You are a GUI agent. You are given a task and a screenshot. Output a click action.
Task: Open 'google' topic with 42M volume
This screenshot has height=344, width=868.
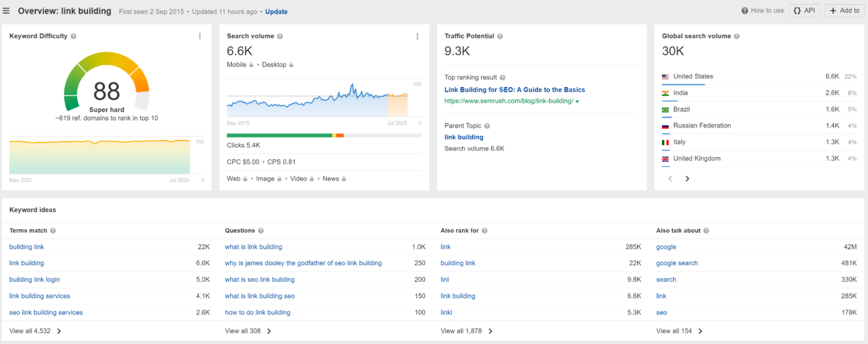coord(666,247)
